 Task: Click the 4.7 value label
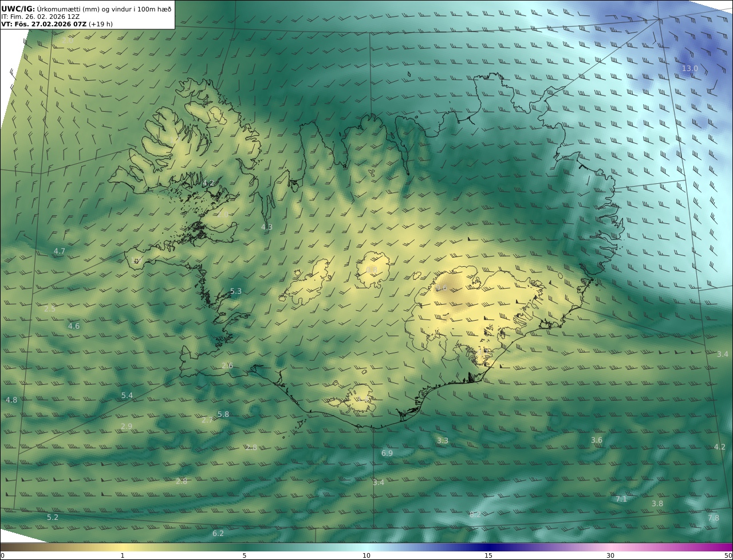pos(60,251)
